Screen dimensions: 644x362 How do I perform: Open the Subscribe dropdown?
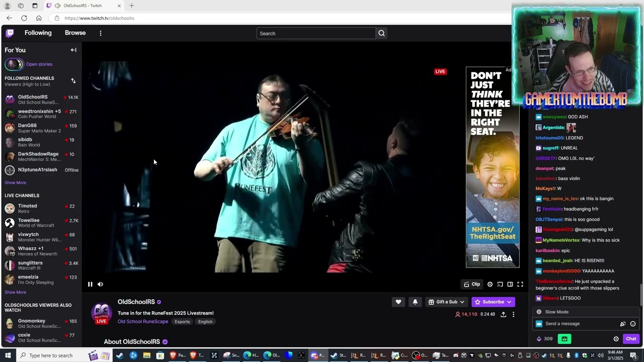pos(493,302)
